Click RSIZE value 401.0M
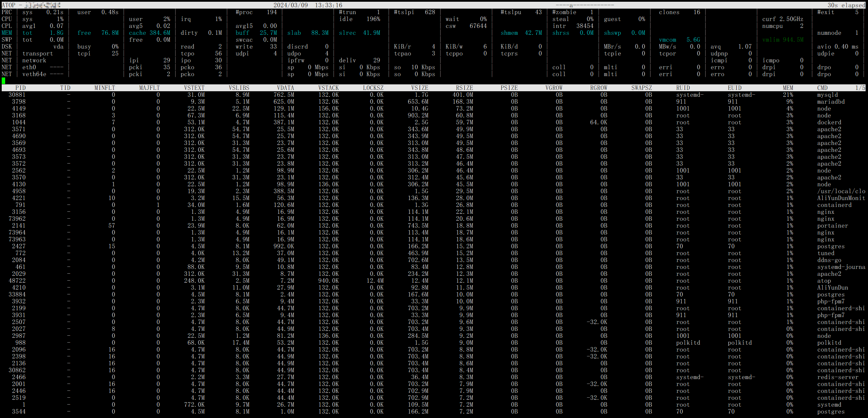Screen dimensions: 868x418 (463, 95)
